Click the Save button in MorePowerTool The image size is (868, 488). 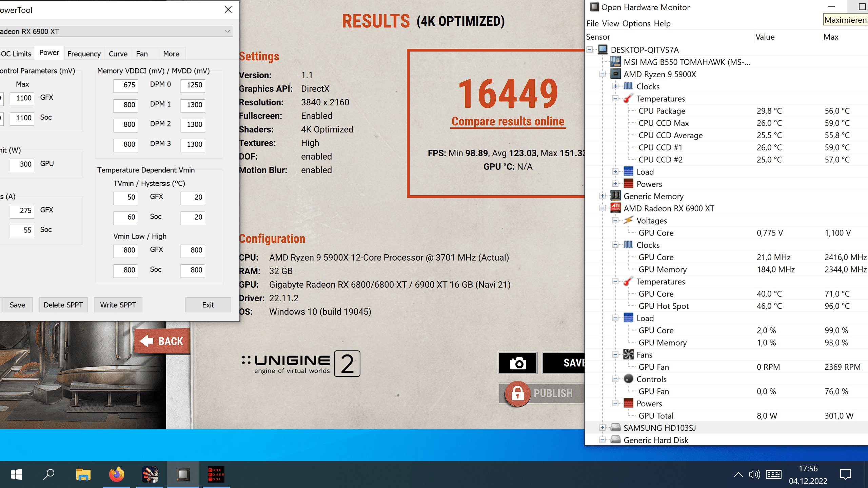[17, 305]
